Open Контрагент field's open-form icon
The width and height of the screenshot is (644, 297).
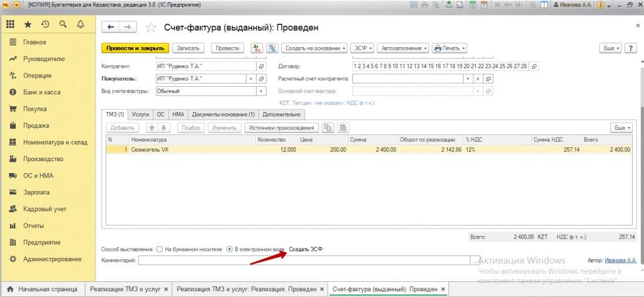click(261, 66)
